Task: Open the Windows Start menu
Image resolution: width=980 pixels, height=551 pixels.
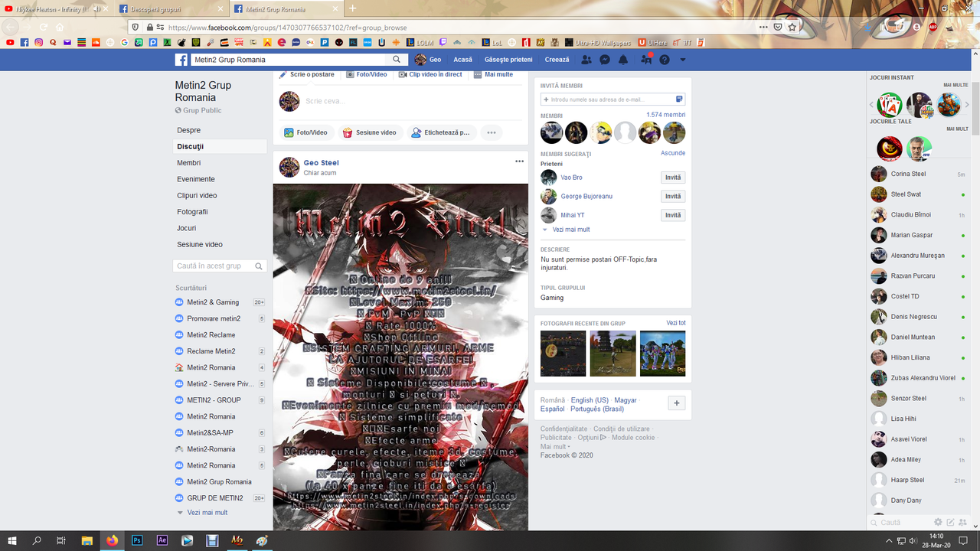Action: [12, 540]
